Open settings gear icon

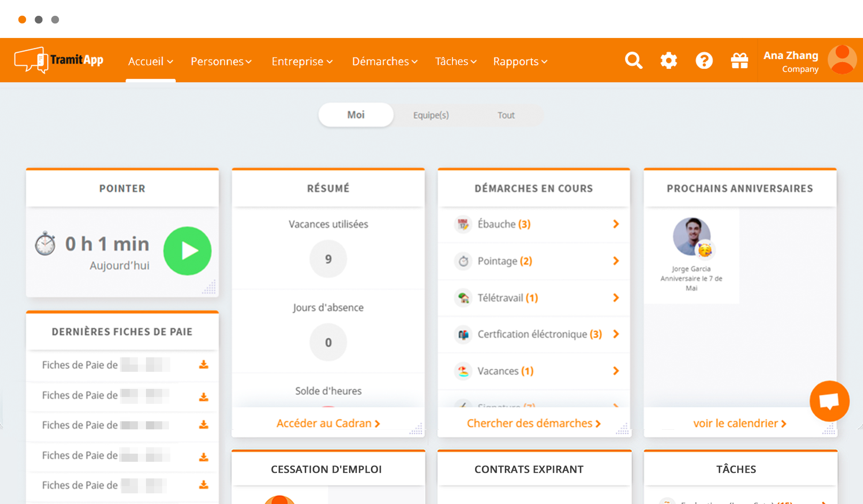(x=669, y=61)
